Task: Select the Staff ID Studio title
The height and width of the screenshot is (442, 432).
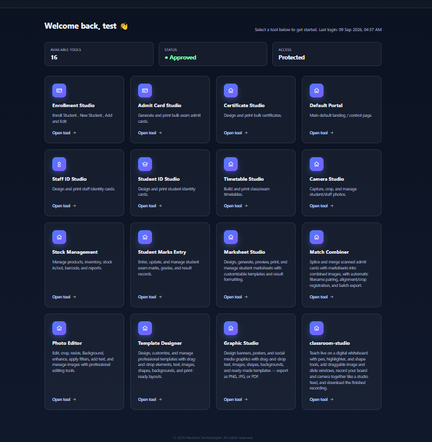Action: coord(69,179)
